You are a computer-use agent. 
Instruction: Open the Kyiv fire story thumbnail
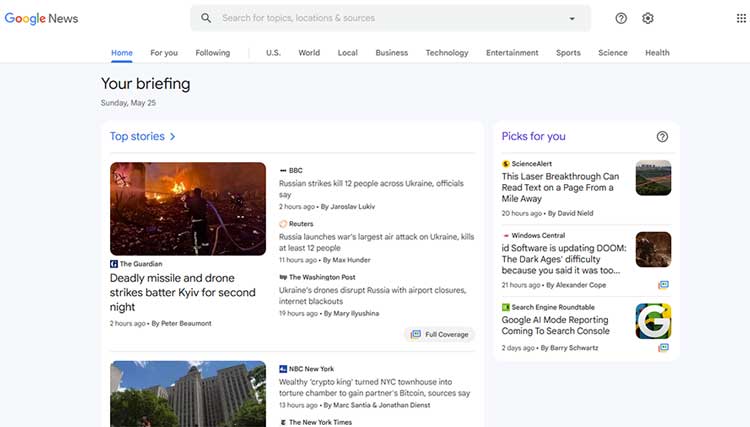click(x=188, y=208)
